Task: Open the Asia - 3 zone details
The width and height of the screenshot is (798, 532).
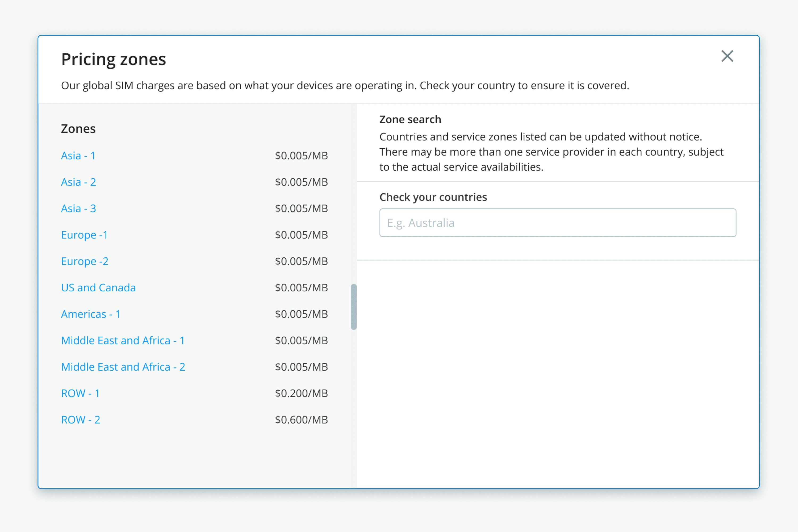Action: pyautogui.click(x=78, y=208)
